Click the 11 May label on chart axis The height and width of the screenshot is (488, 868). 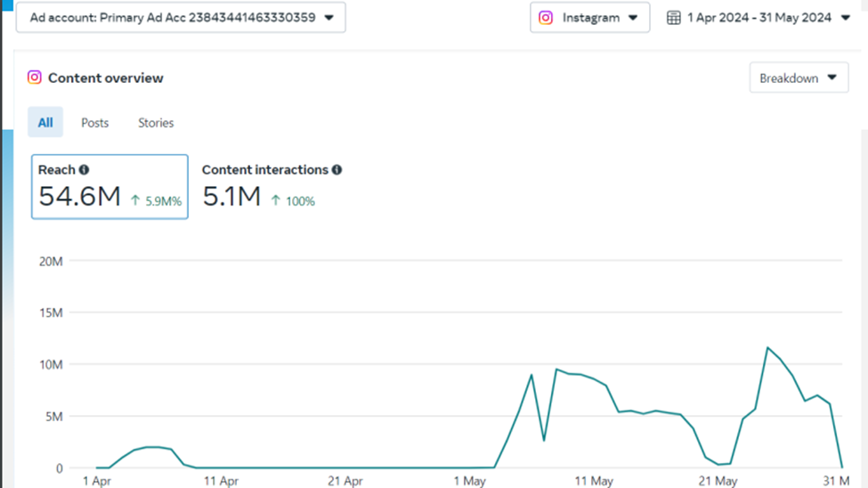coord(592,481)
